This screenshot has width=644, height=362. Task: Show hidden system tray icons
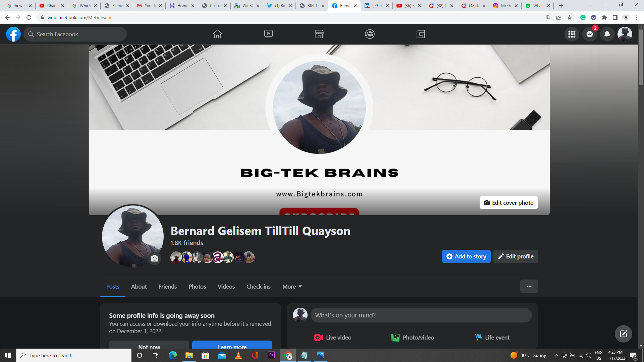pyautogui.click(x=556, y=355)
